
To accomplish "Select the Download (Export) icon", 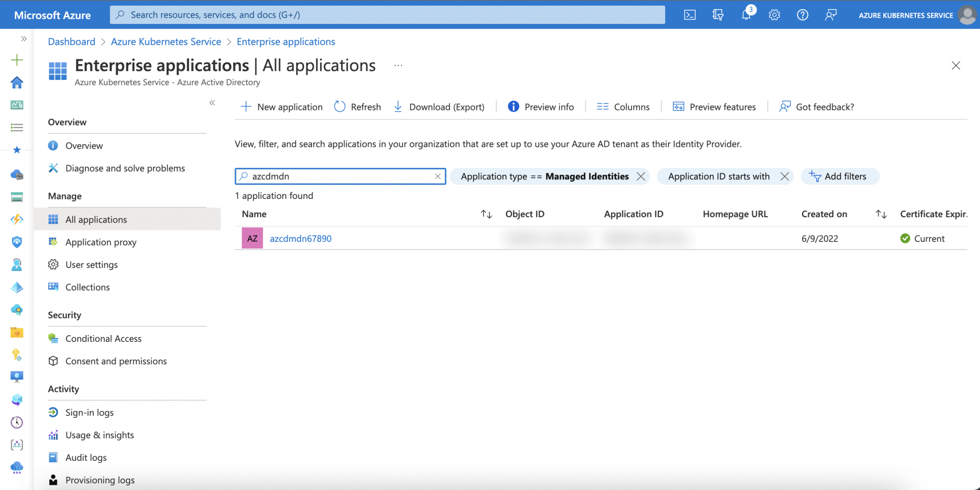I will 398,107.
